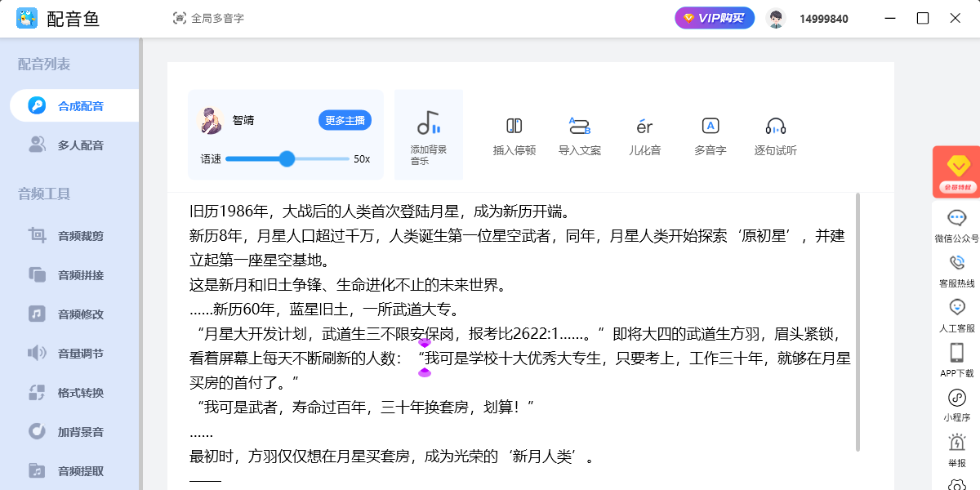Click the 音频裁剪 crop icon
This screenshot has height=490, width=980.
point(37,236)
